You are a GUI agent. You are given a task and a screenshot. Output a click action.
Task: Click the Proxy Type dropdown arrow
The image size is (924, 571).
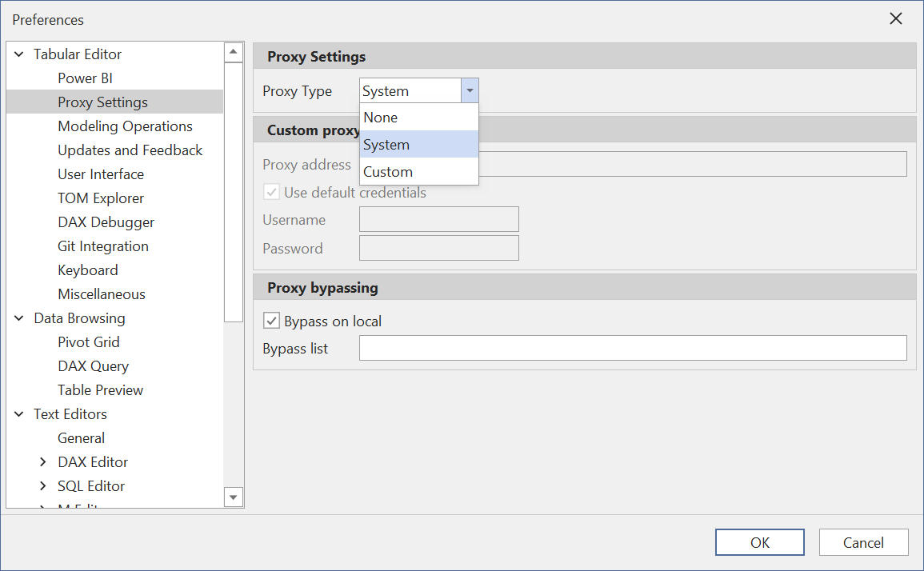point(470,90)
